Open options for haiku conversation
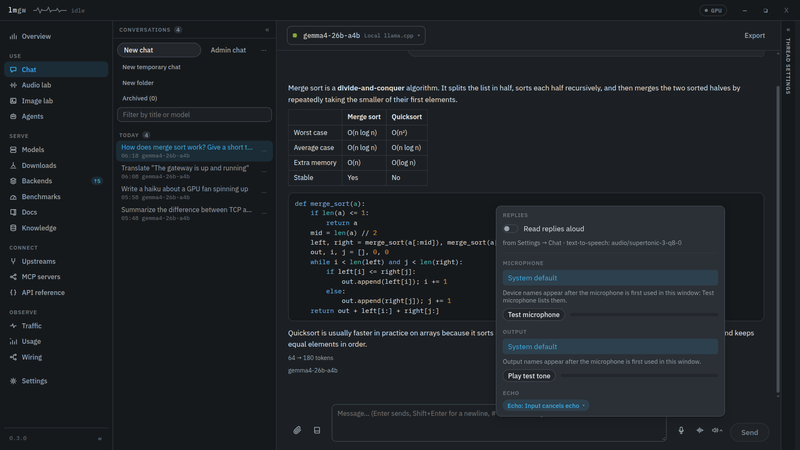Image resolution: width=800 pixels, height=450 pixels. tap(264, 193)
